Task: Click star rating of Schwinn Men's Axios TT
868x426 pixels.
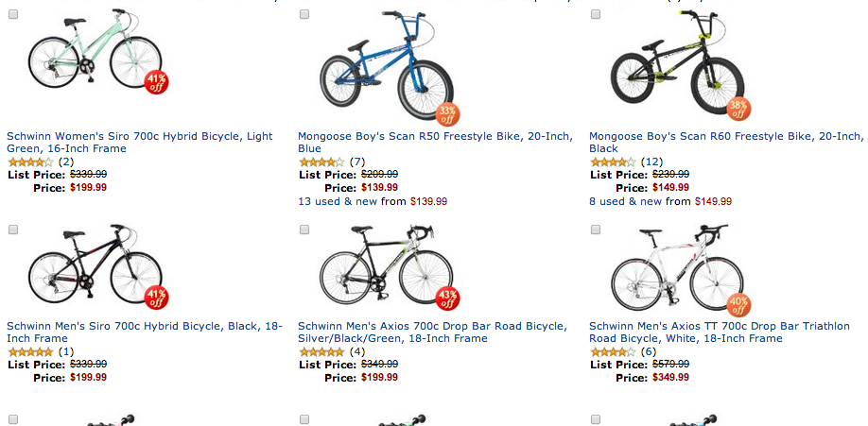Action: point(613,351)
